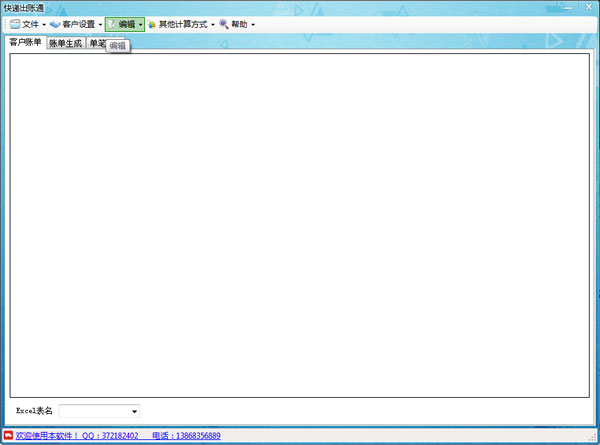Image resolution: width=600 pixels, height=445 pixels.
Task: Click the 帮助 magnifier help icon
Action: pos(224,24)
